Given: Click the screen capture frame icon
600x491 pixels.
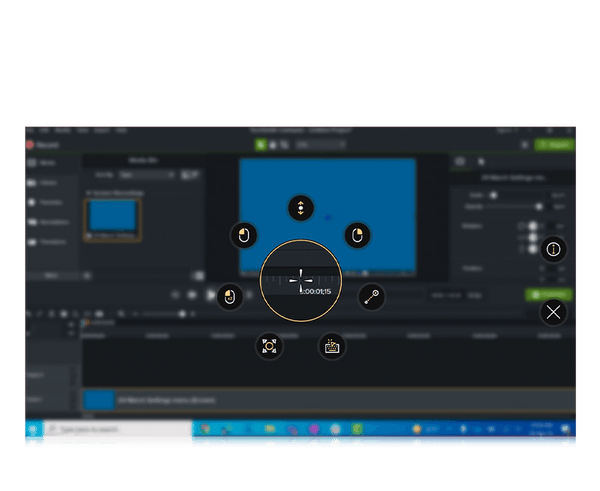Looking at the screenshot, I should (x=270, y=346).
